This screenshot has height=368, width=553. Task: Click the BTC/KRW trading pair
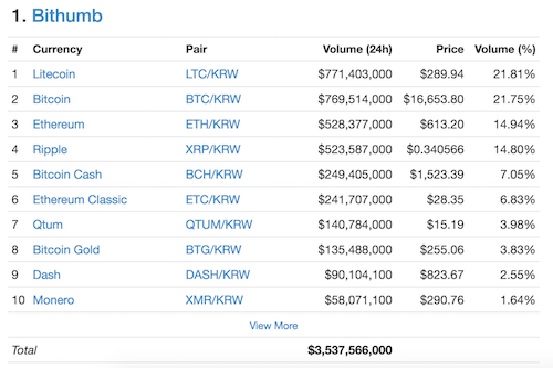pos(213,99)
